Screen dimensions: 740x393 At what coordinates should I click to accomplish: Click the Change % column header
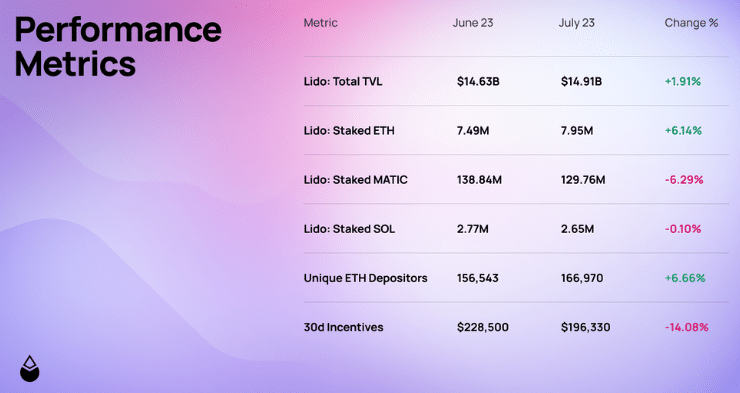[x=691, y=23]
